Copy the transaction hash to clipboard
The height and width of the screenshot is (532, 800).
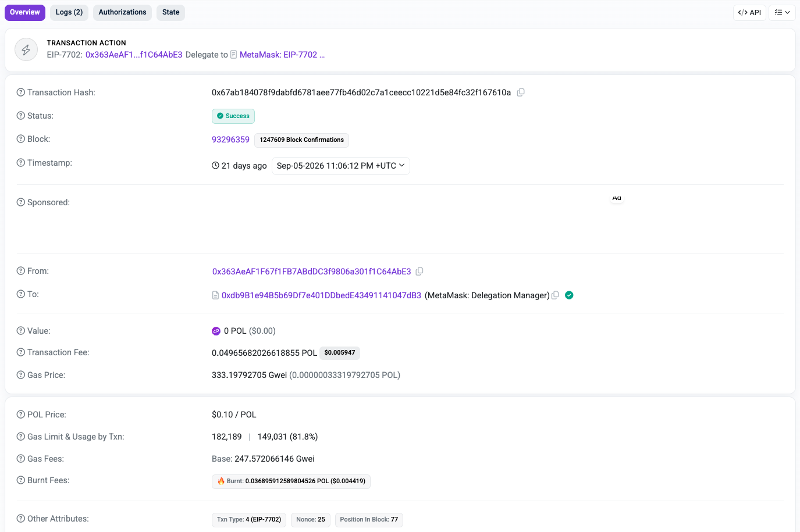(x=521, y=92)
